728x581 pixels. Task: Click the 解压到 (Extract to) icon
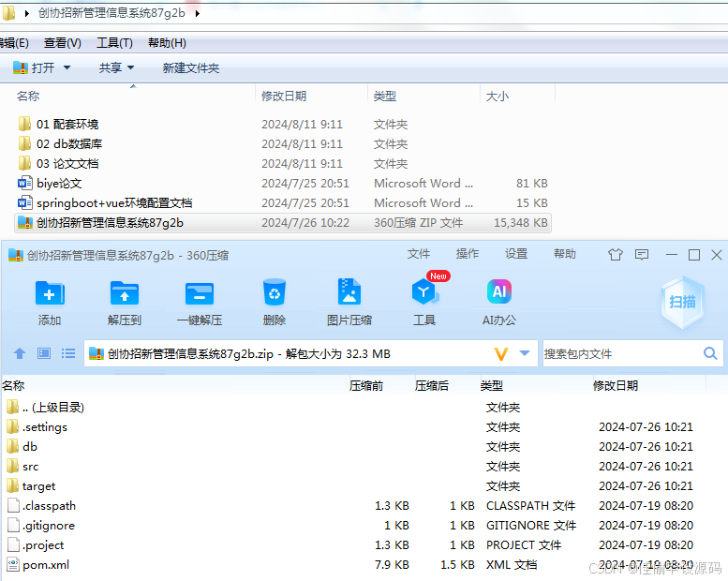[125, 293]
